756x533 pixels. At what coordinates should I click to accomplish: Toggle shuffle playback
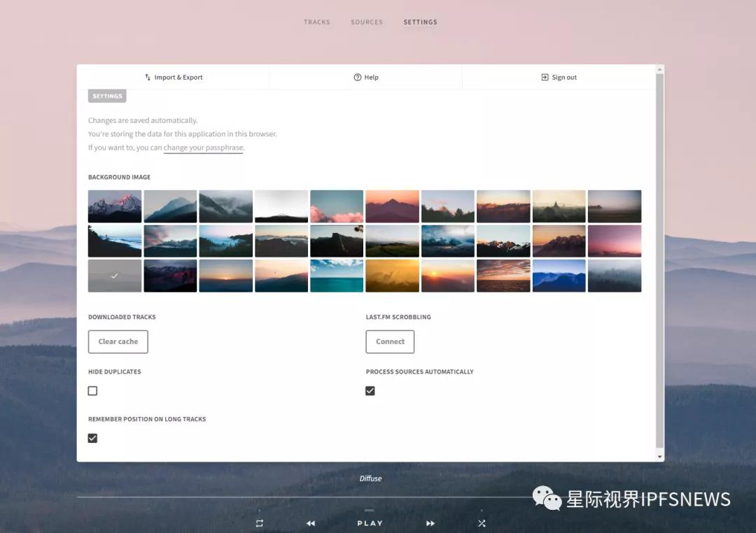(482, 523)
